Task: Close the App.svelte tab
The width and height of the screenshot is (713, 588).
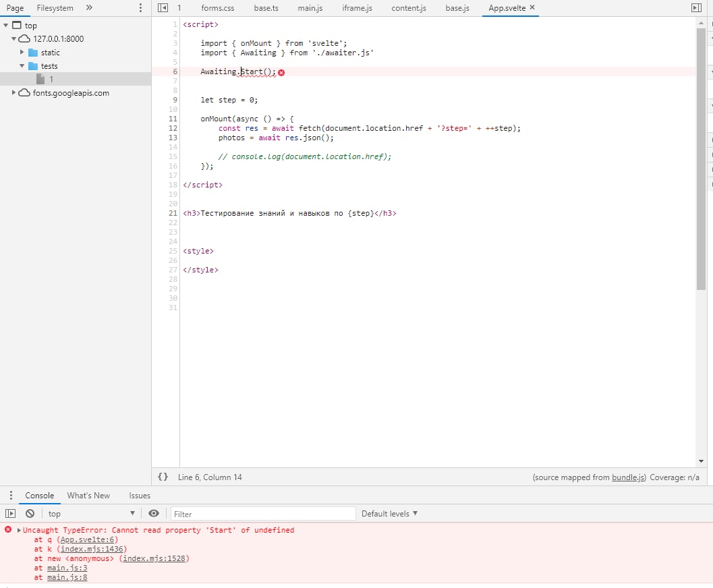Action: click(532, 7)
